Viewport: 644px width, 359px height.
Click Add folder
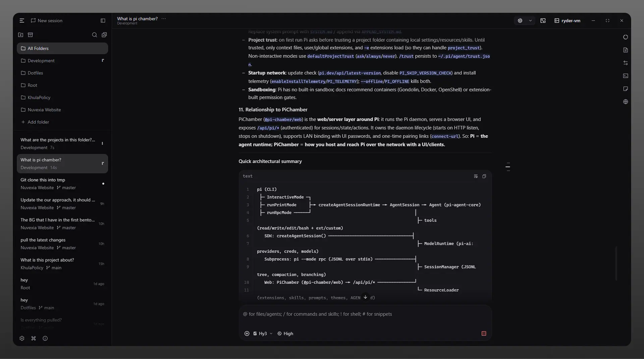[x=35, y=122]
